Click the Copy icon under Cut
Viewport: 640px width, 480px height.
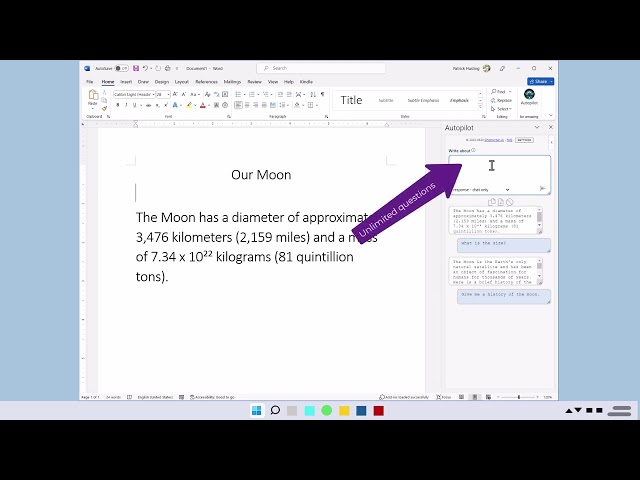pyautogui.click(x=104, y=100)
